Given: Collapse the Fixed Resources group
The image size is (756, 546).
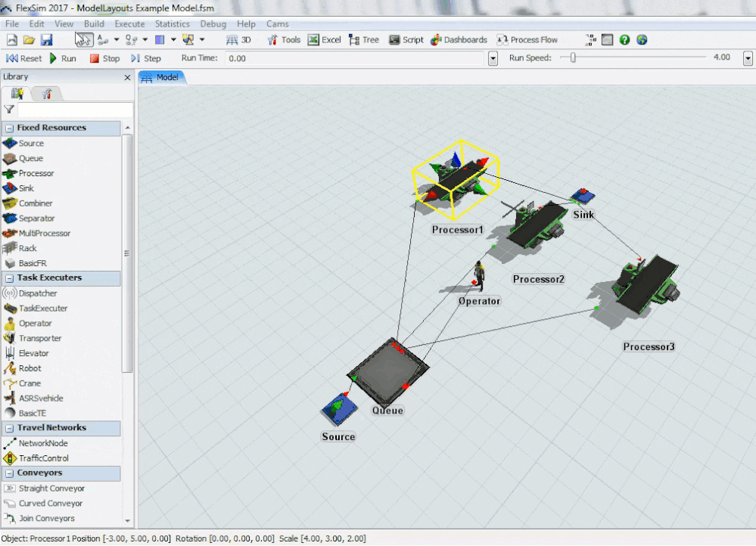Looking at the screenshot, I should pyautogui.click(x=9, y=128).
